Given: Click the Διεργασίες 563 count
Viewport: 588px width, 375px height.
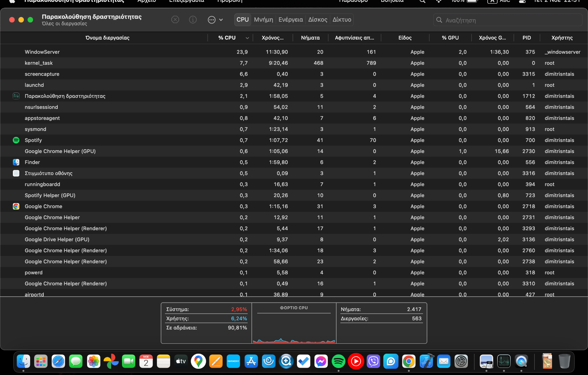Looking at the screenshot, I should click(x=381, y=318).
